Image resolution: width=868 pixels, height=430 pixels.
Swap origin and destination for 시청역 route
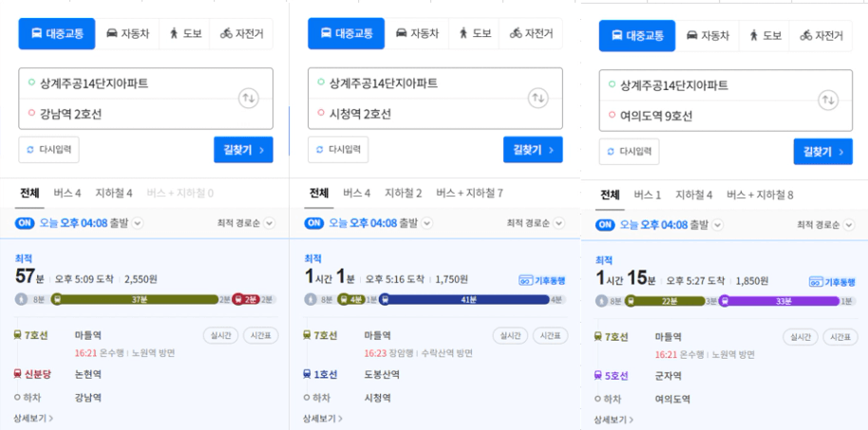click(538, 99)
